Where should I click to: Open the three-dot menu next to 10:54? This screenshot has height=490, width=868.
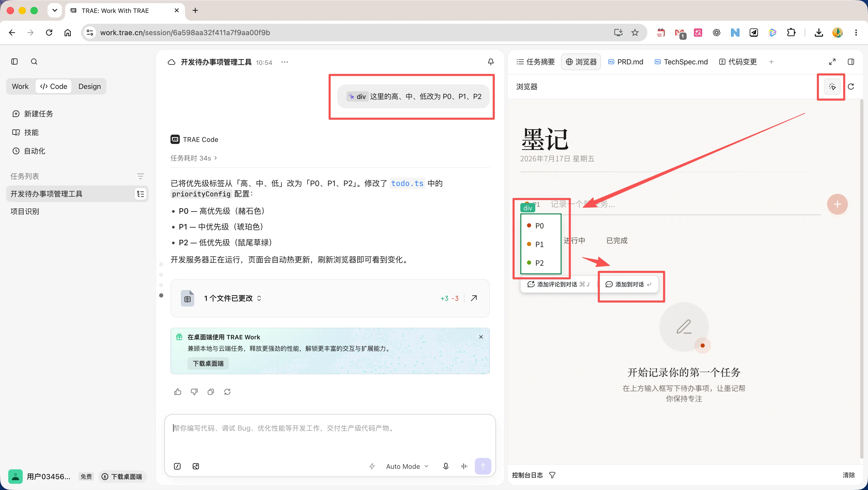click(x=285, y=62)
